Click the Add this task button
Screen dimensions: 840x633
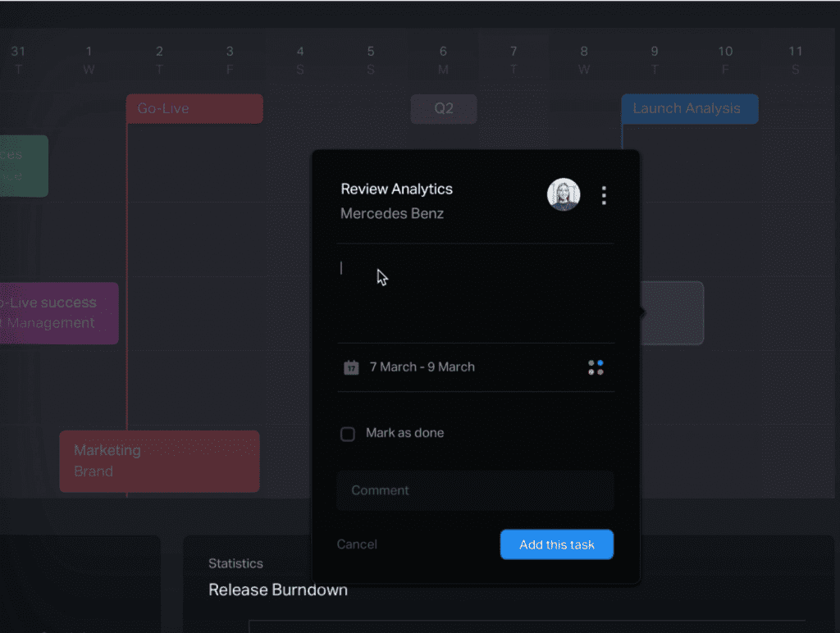tap(557, 544)
